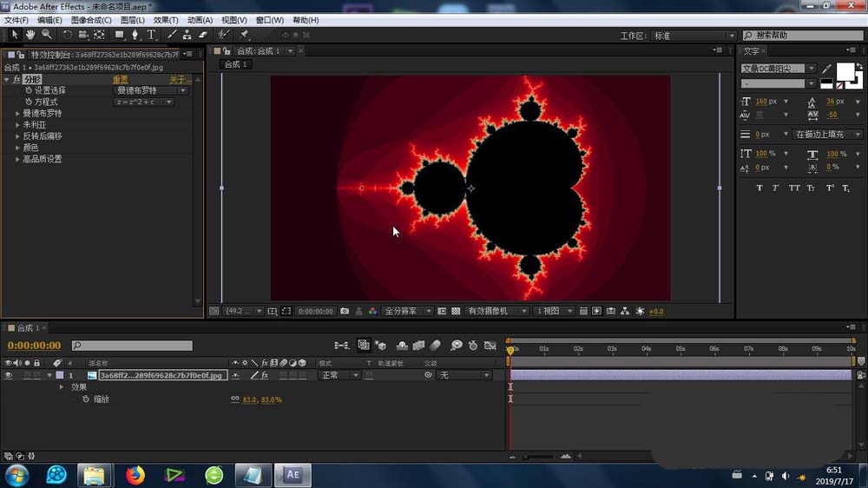
Task: Choose the Pen tool
Action: click(x=135, y=35)
